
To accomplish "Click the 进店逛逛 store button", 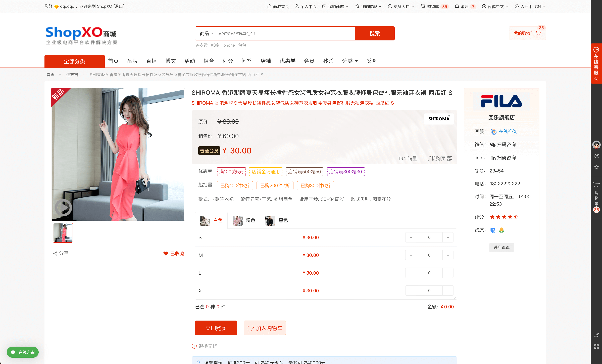I will click(501, 247).
